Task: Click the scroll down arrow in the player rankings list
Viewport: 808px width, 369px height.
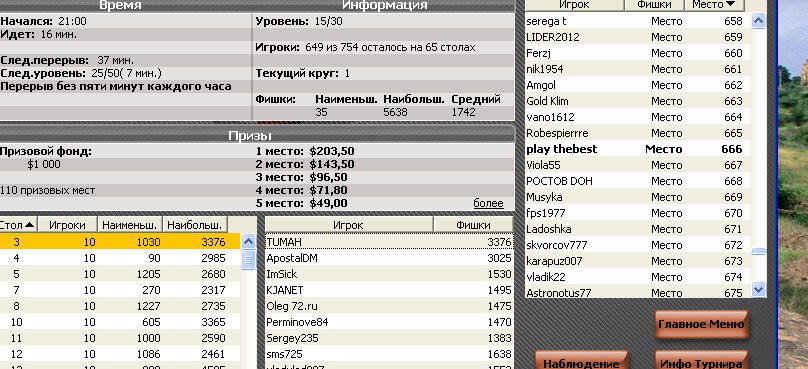Action: 758,290
